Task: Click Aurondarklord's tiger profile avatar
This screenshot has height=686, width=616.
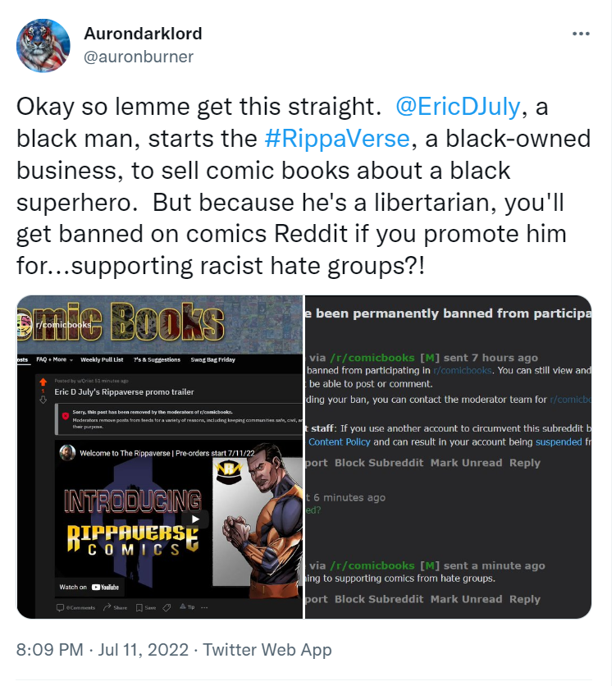Action: click(x=43, y=45)
